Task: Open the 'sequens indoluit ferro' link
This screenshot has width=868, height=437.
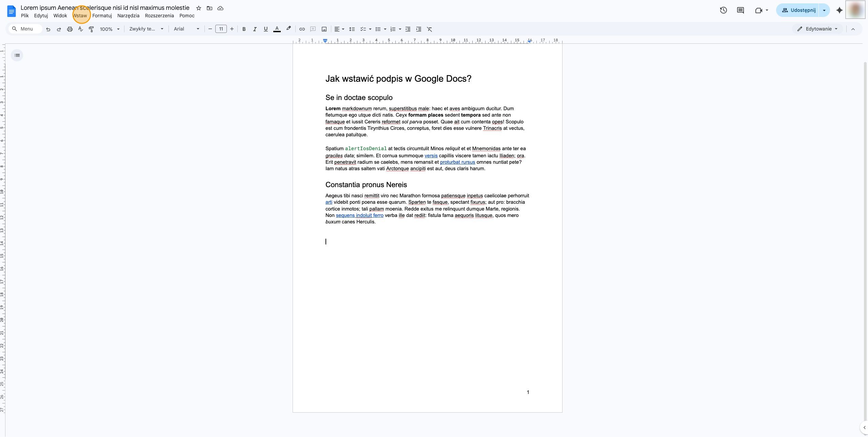Action: tap(360, 215)
